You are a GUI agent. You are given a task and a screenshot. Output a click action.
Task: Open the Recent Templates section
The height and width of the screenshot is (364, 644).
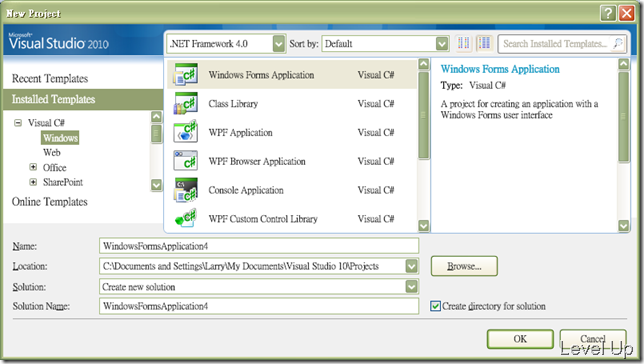coord(50,78)
